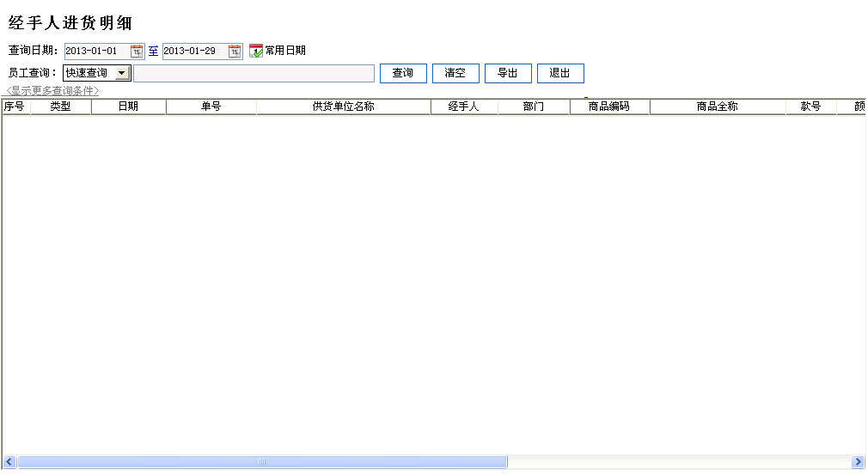The image size is (868, 475).
Task: Click the horizontal scrollbar thumb
Action: pos(262,462)
